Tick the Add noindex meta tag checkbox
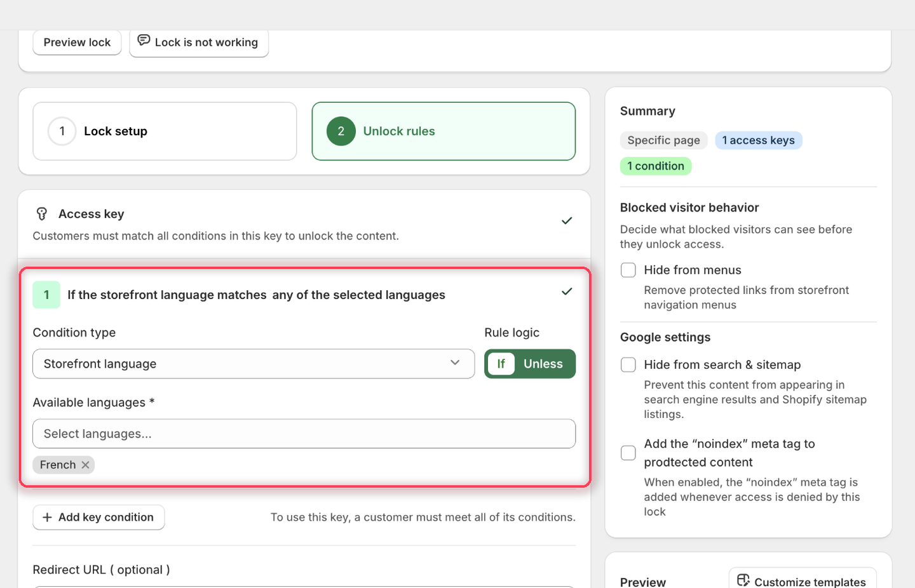 coord(628,453)
